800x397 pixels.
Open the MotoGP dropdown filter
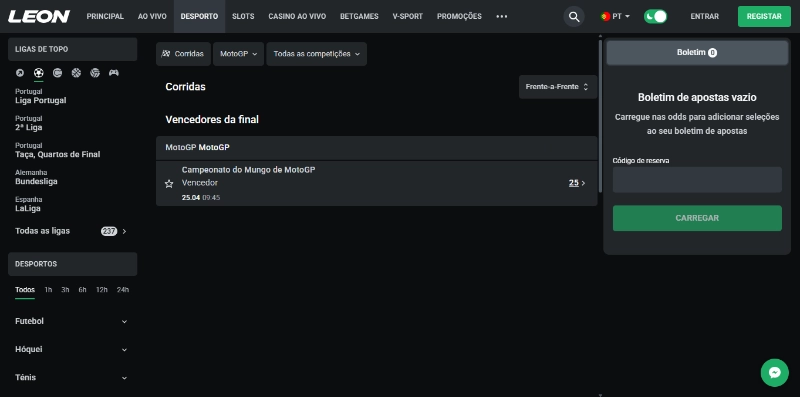(x=238, y=54)
